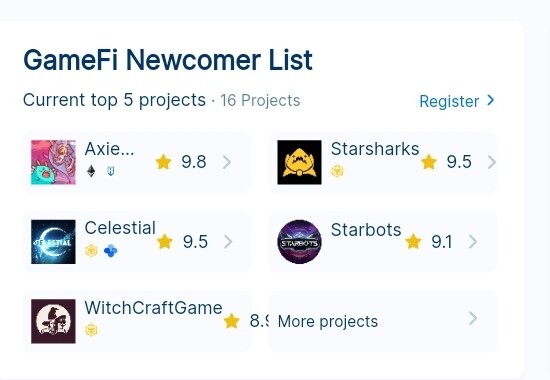Click the BNB chain icon under WitchCraftGame
This screenshot has width=550, height=380.
click(x=91, y=330)
